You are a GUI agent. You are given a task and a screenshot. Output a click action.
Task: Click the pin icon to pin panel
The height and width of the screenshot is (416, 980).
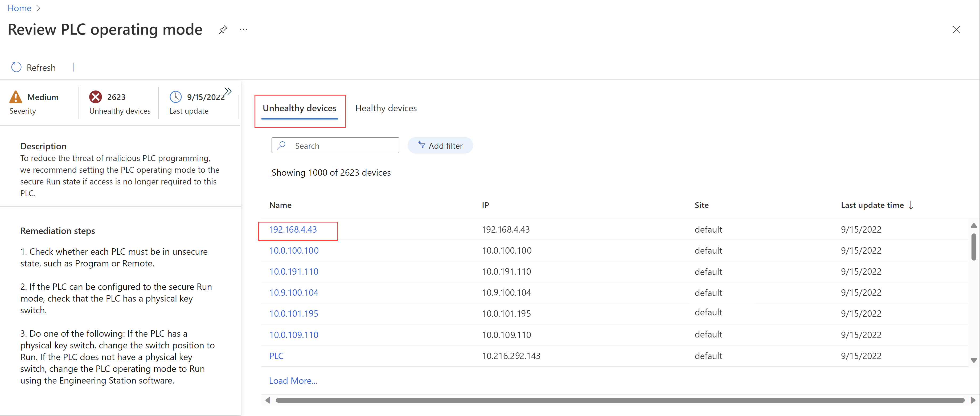223,29
